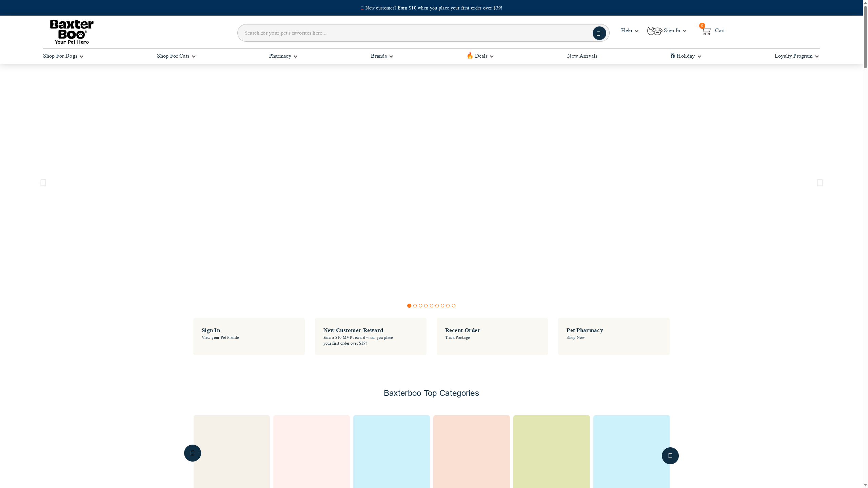Screen dimensions: 868x488
Task: Click the search magnifier icon
Action: coord(599,33)
